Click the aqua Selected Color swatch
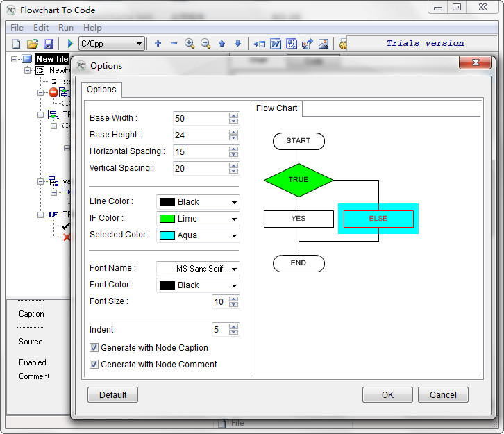504x434 pixels. 167,235
